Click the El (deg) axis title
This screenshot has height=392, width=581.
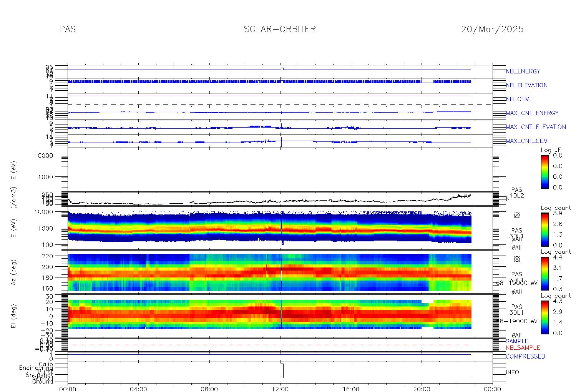point(13,316)
